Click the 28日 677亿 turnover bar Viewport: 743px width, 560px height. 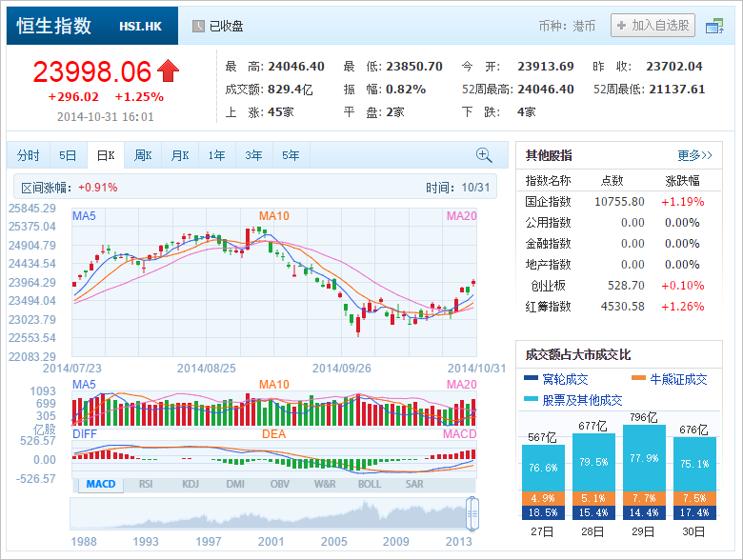coord(593,476)
